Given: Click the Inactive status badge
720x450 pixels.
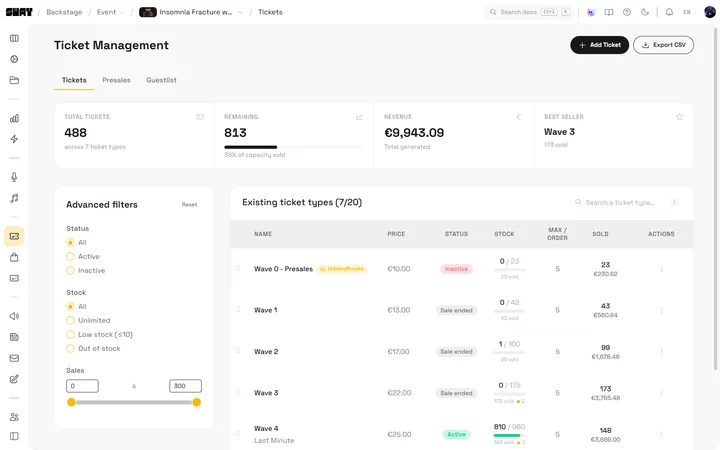Looking at the screenshot, I should [456, 269].
